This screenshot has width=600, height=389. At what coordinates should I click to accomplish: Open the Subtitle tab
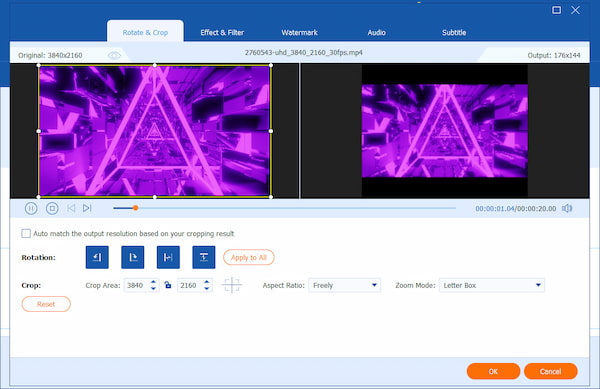tap(454, 33)
